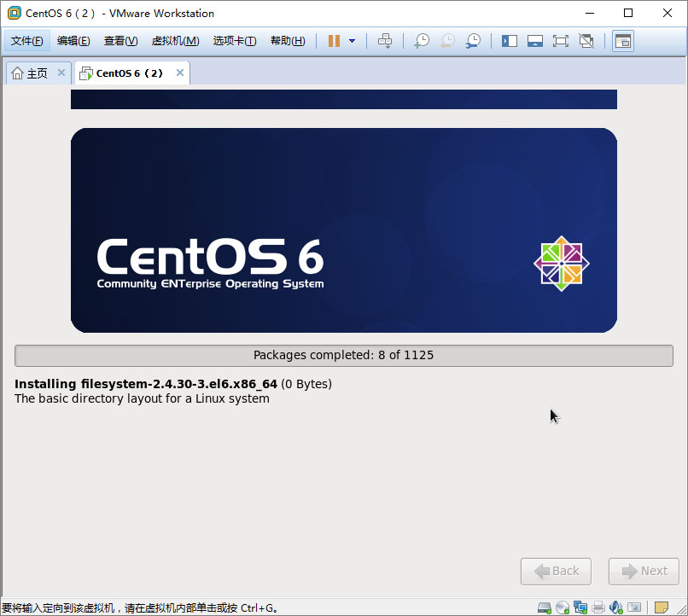The image size is (688, 616).
Task: Click the hard disk status icon
Action: (544, 607)
